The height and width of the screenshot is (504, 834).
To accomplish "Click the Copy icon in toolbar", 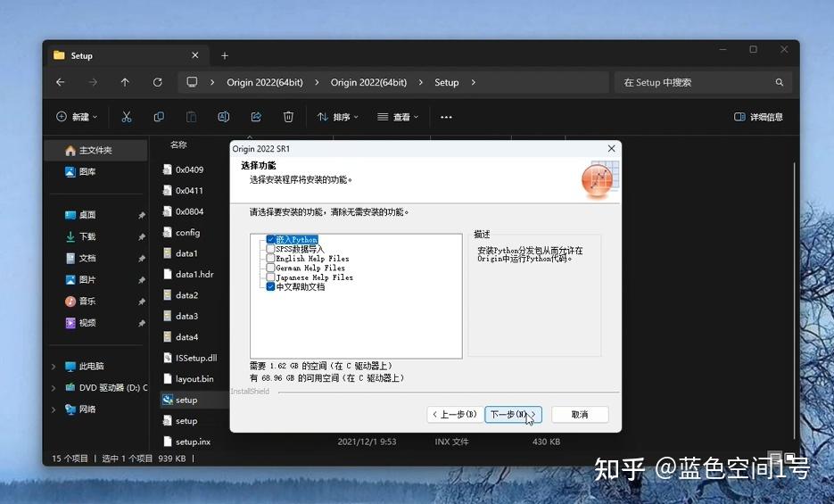I will [x=159, y=117].
